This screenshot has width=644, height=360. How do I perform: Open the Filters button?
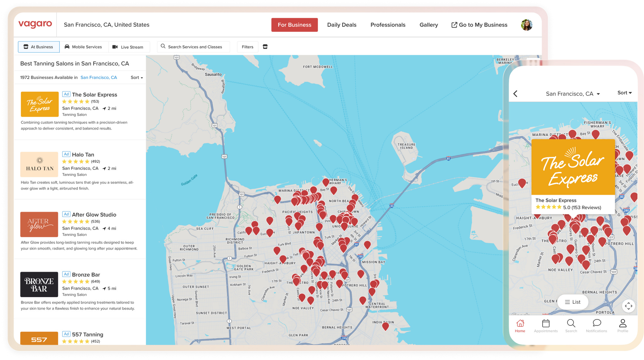click(247, 47)
